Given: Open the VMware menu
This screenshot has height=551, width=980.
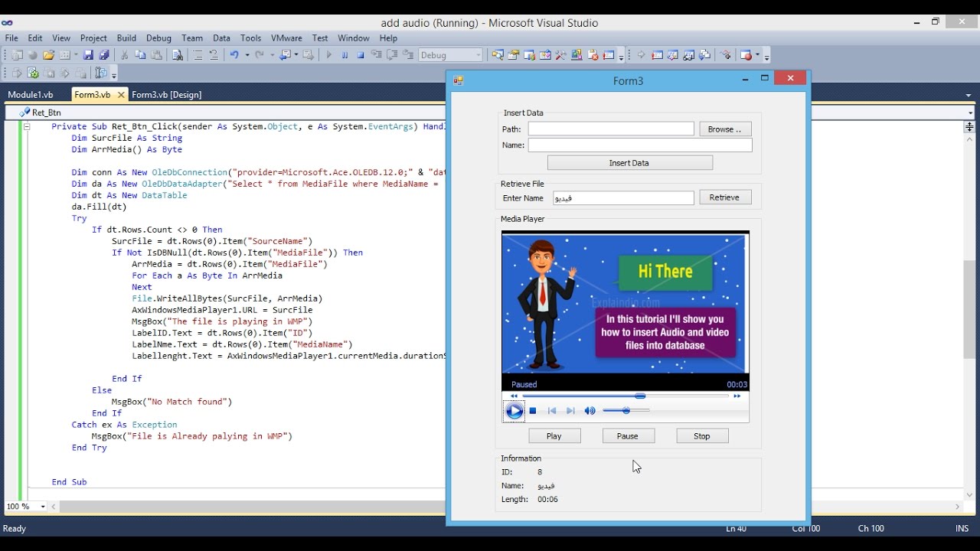Looking at the screenshot, I should click(x=286, y=38).
